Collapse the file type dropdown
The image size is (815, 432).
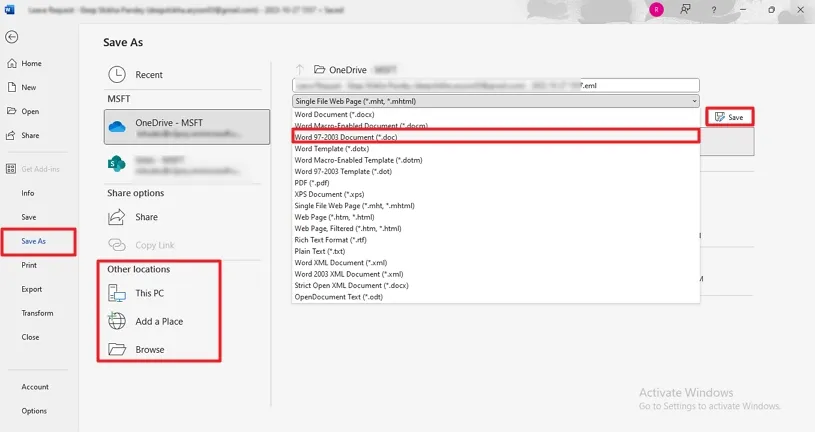(x=694, y=101)
